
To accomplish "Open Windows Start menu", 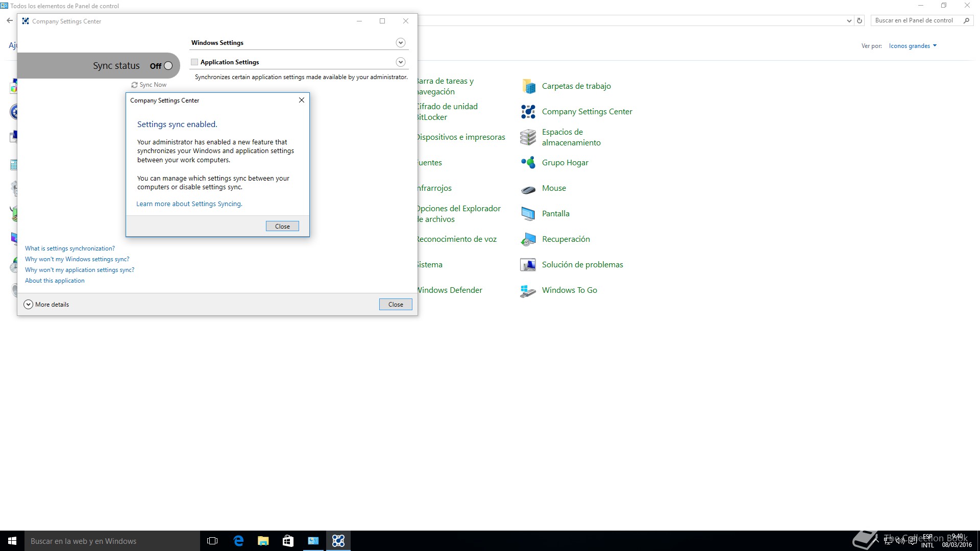I will (x=12, y=541).
